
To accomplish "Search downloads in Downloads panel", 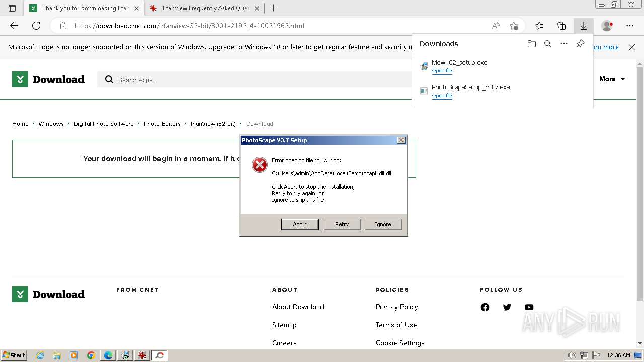I will coord(548,44).
